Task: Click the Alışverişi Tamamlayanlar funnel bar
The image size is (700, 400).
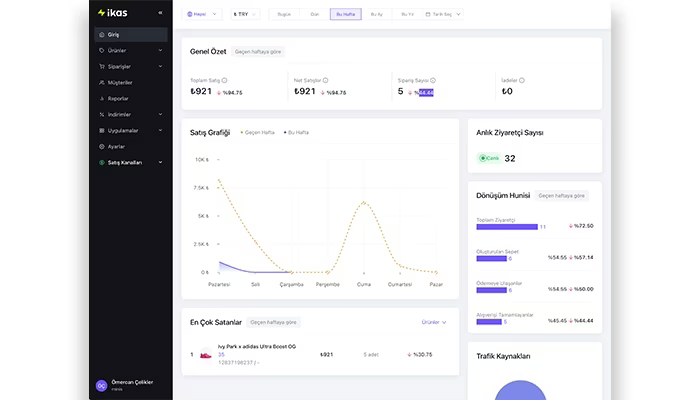Action: tap(489, 322)
